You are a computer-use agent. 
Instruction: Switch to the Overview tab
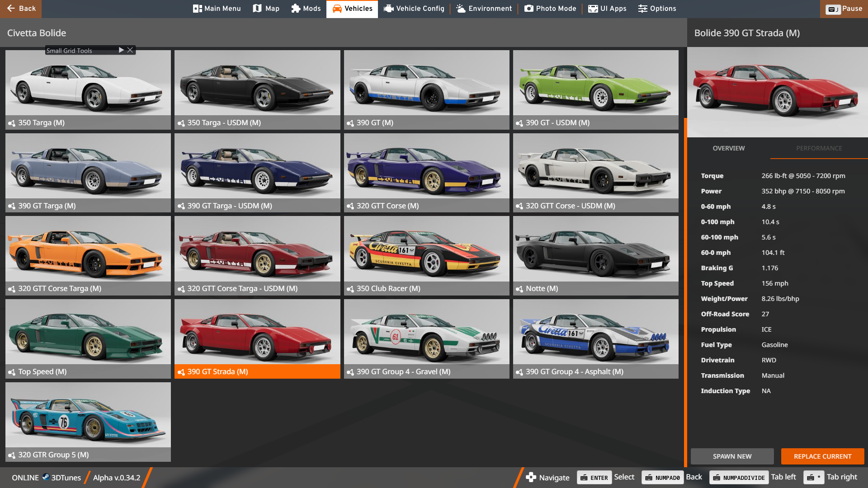pos(728,148)
